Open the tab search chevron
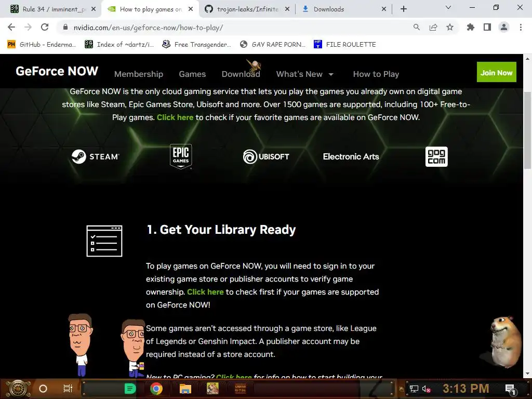 pyautogui.click(x=448, y=7)
